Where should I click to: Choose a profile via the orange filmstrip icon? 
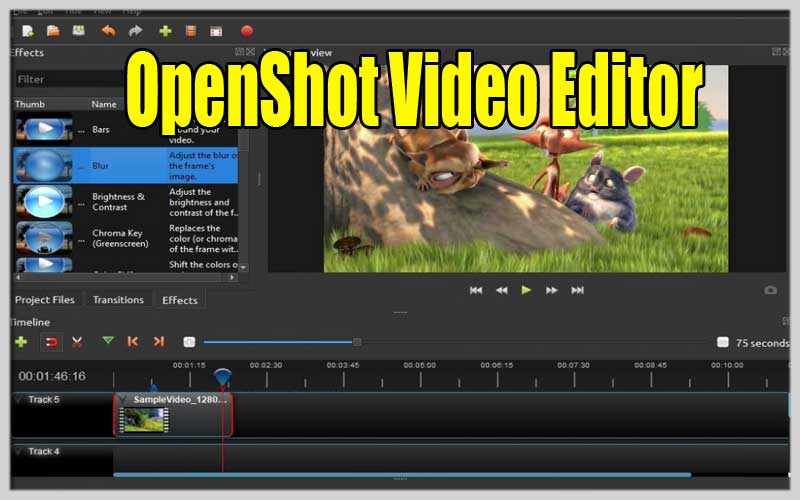coord(190,31)
